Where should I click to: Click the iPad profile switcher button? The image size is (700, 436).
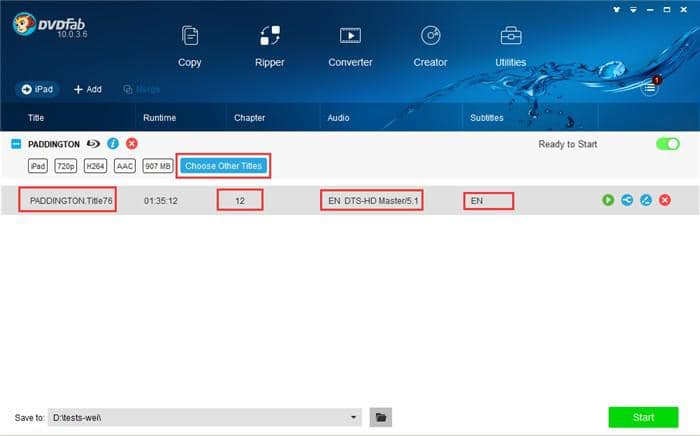point(38,89)
